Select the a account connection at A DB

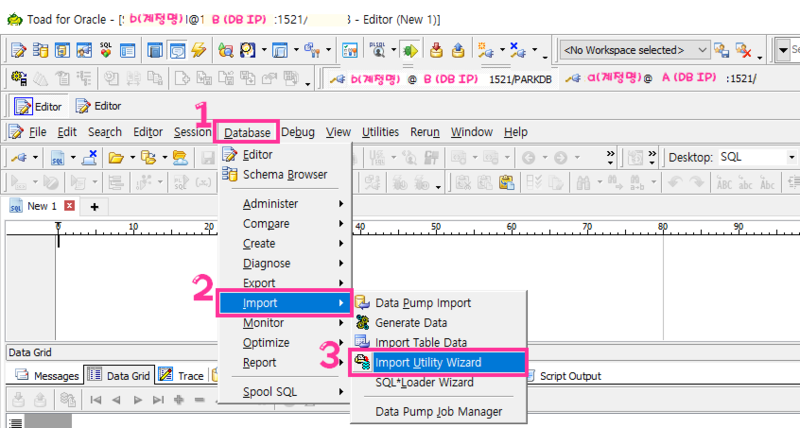tap(662, 79)
